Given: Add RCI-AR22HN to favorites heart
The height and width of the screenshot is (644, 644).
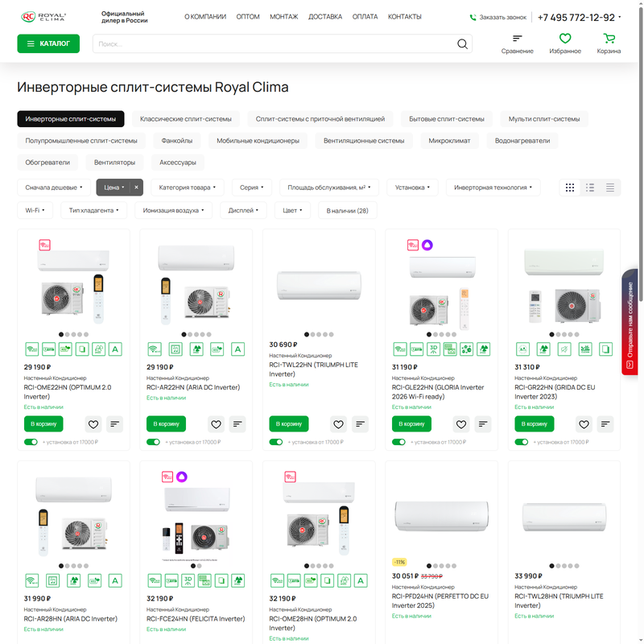Looking at the screenshot, I should (216, 424).
